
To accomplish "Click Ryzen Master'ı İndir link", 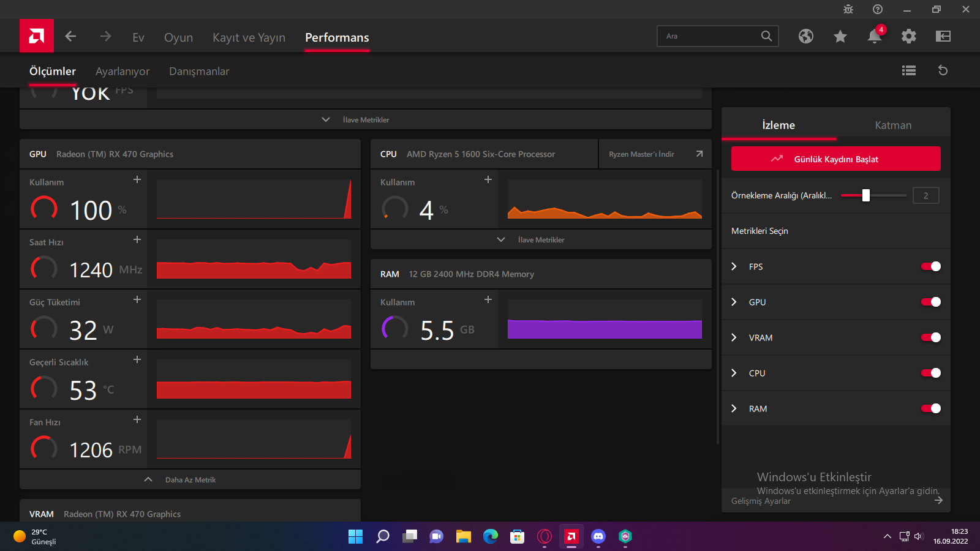I will [x=655, y=154].
